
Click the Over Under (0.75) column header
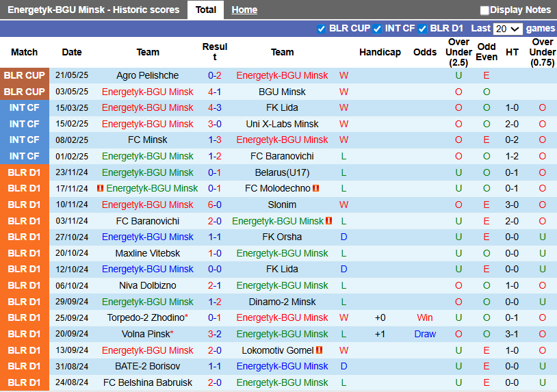click(x=543, y=52)
